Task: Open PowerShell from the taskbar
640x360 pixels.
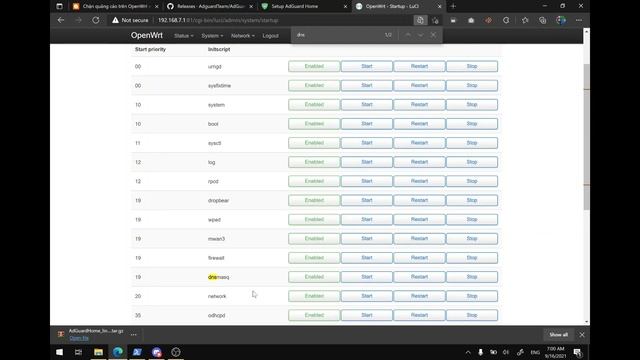Action: [x=137, y=352]
